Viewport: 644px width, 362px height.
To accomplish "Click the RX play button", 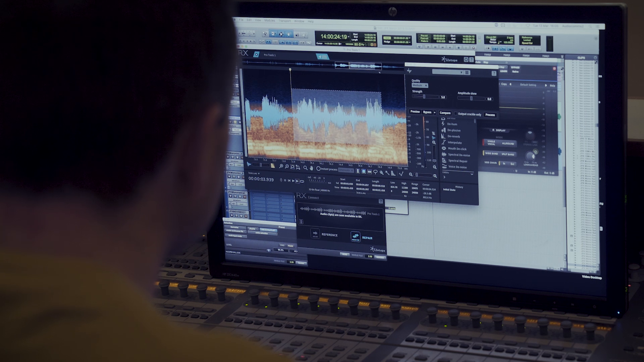I will pyautogui.click(x=293, y=181).
